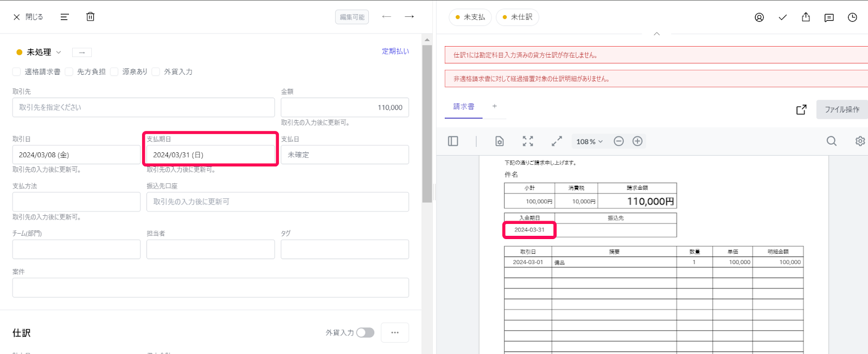
Task: Click the first red alert about 仕訳1
Action: (x=656, y=55)
